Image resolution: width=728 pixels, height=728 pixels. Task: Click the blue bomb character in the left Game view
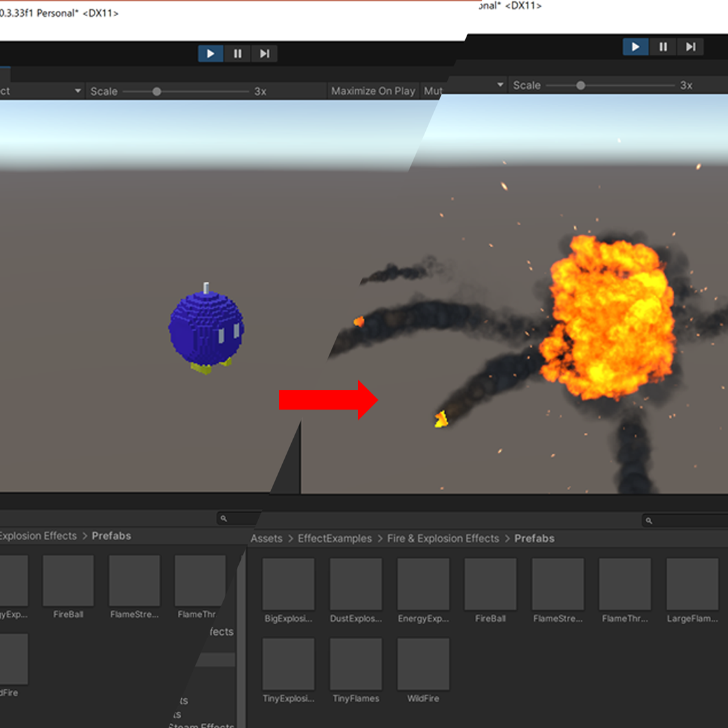(x=206, y=328)
